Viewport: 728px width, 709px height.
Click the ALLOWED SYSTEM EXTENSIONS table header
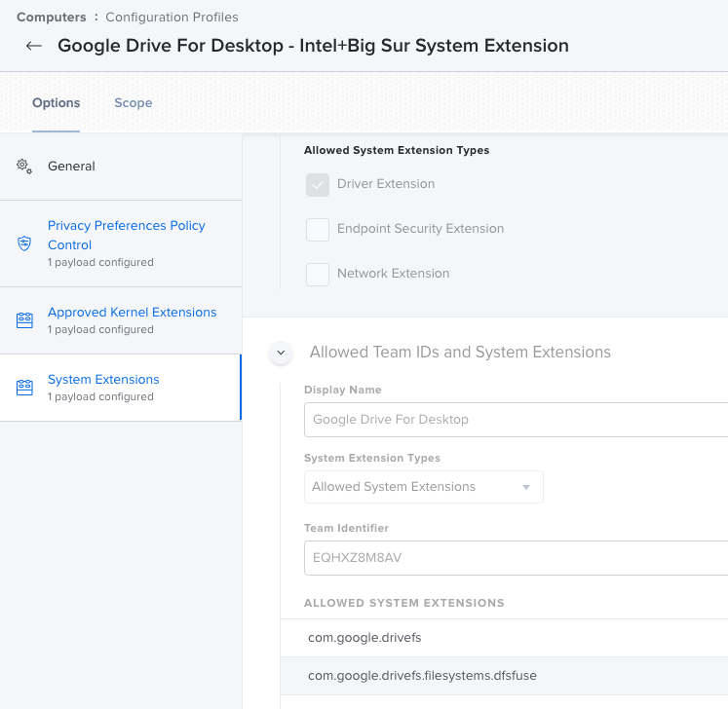click(x=403, y=603)
